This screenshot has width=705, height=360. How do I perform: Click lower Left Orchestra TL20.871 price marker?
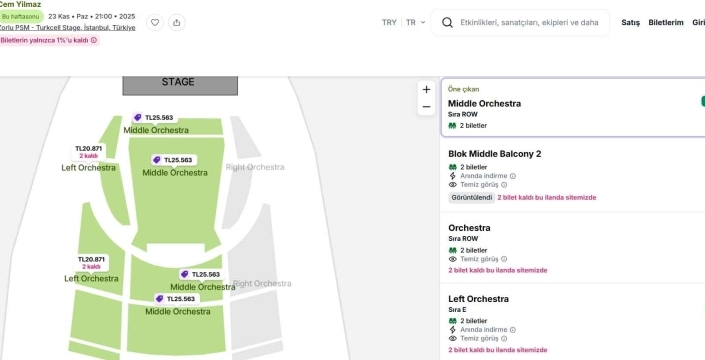[91, 263]
